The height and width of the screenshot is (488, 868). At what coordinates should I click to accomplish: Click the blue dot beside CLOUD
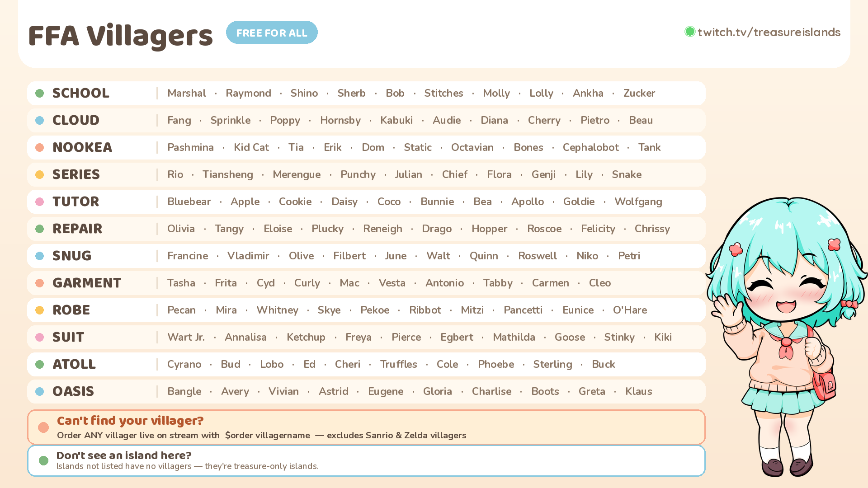click(x=40, y=120)
